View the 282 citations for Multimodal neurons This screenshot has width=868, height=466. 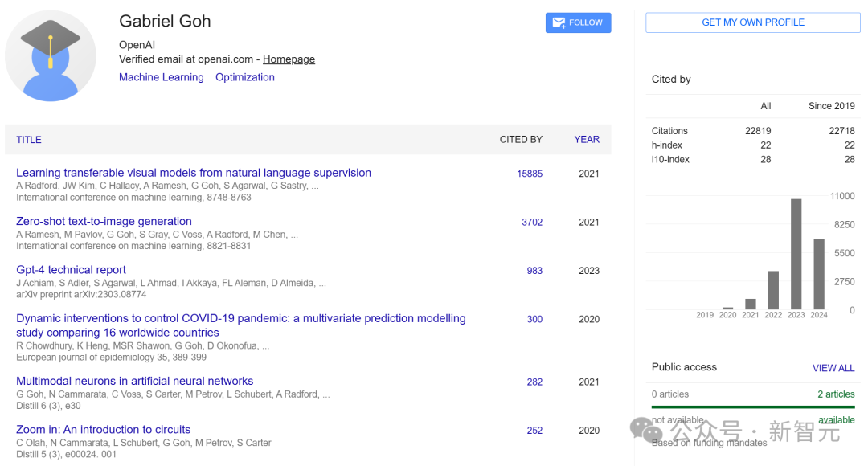(534, 382)
